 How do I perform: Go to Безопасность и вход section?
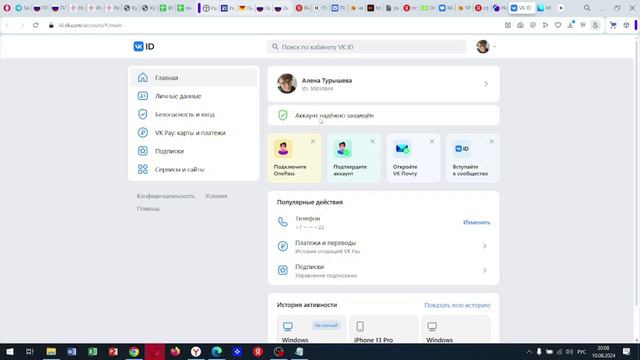point(194,114)
